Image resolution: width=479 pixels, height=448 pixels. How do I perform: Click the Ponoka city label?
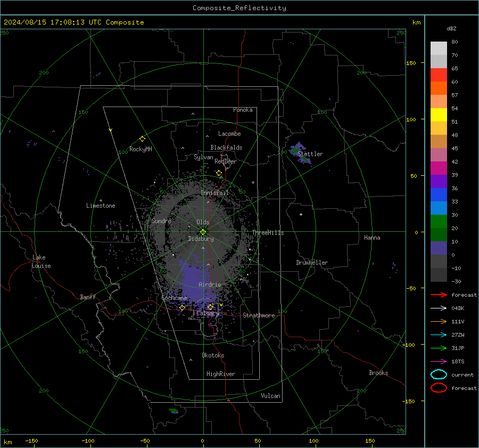[x=243, y=110]
